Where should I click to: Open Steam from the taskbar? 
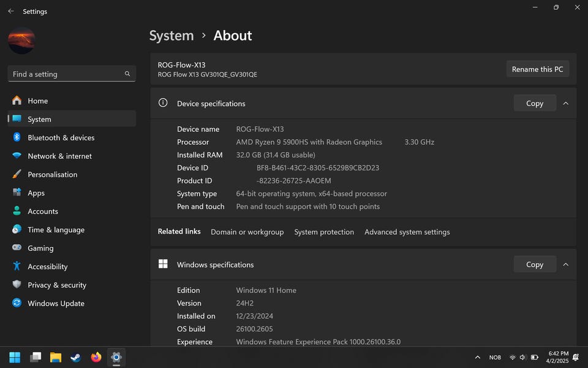pyautogui.click(x=76, y=357)
